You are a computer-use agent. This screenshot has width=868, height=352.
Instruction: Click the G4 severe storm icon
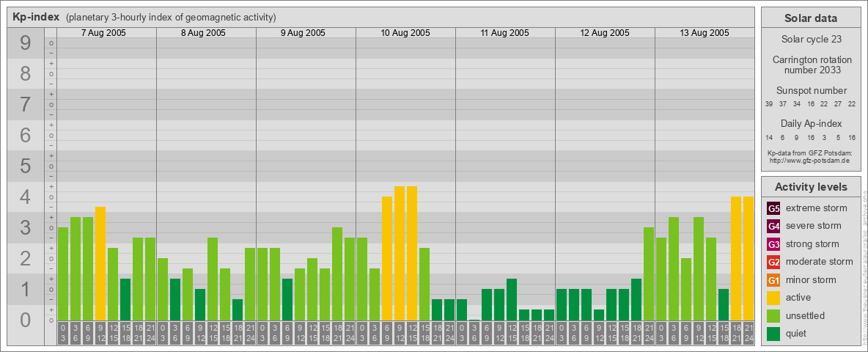[x=773, y=226]
